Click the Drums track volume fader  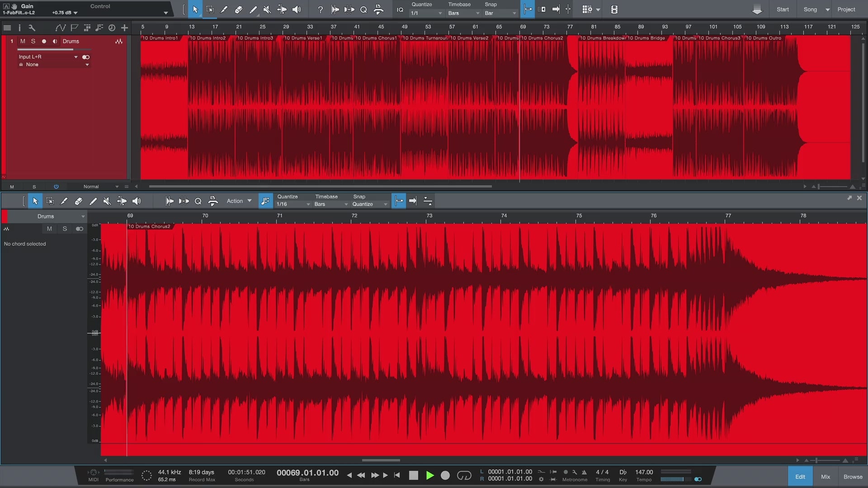[x=54, y=49]
